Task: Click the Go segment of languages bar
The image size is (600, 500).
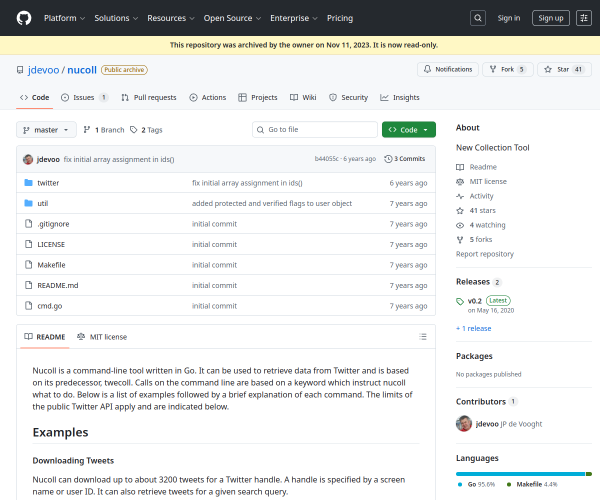Action: [520, 474]
